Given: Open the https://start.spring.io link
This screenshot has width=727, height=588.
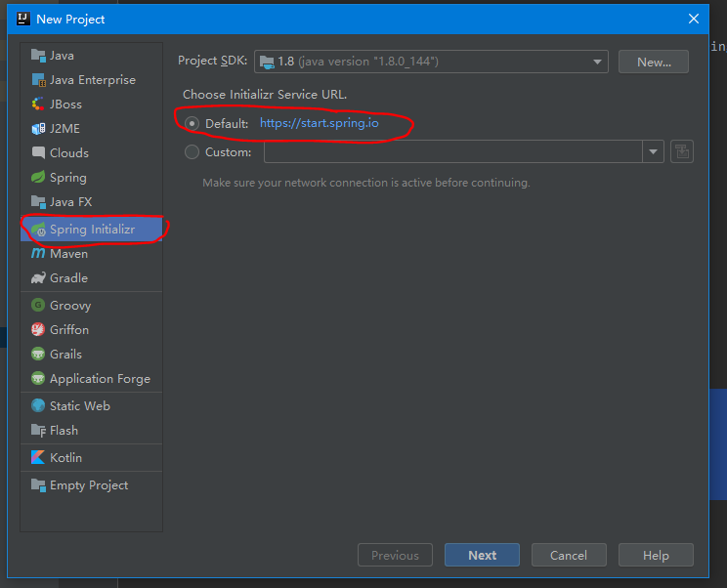Looking at the screenshot, I should tap(319, 124).
